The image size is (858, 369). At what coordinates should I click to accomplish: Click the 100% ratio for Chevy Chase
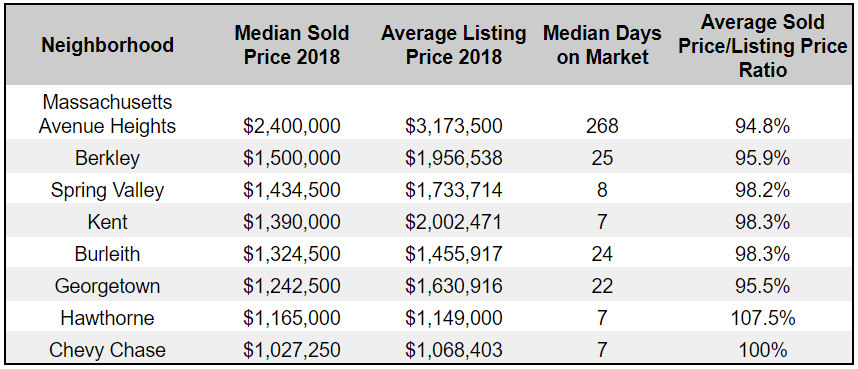[763, 349]
